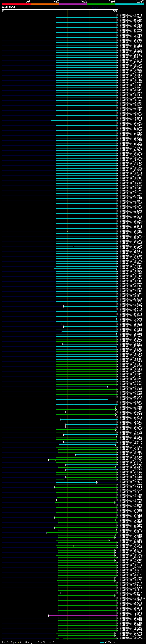The width and height of the screenshot is (146, 644).
Task: Open the UniRef100_C5MGK3 hit
Action: [x=131, y=469]
